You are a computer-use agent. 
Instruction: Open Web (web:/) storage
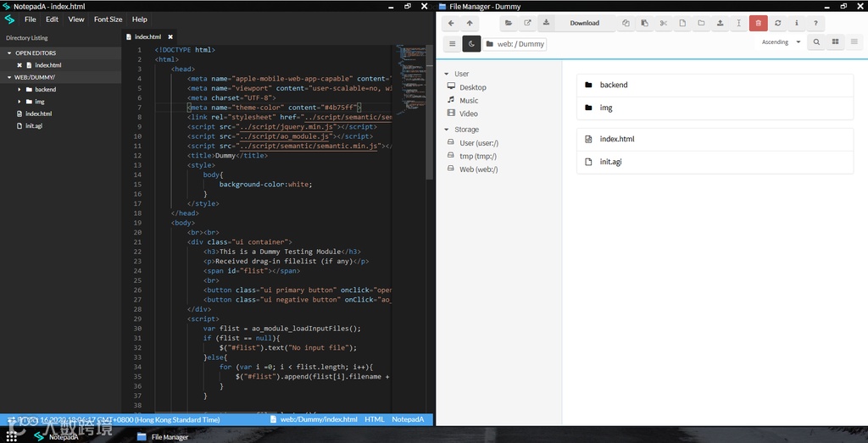(x=473, y=169)
